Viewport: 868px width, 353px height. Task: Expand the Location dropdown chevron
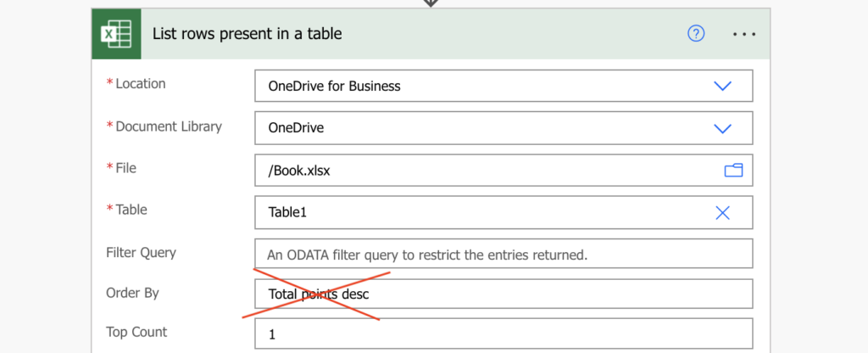pos(722,86)
